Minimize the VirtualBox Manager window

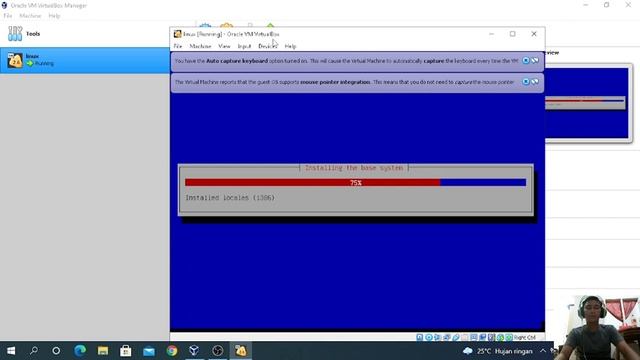tap(586, 5)
